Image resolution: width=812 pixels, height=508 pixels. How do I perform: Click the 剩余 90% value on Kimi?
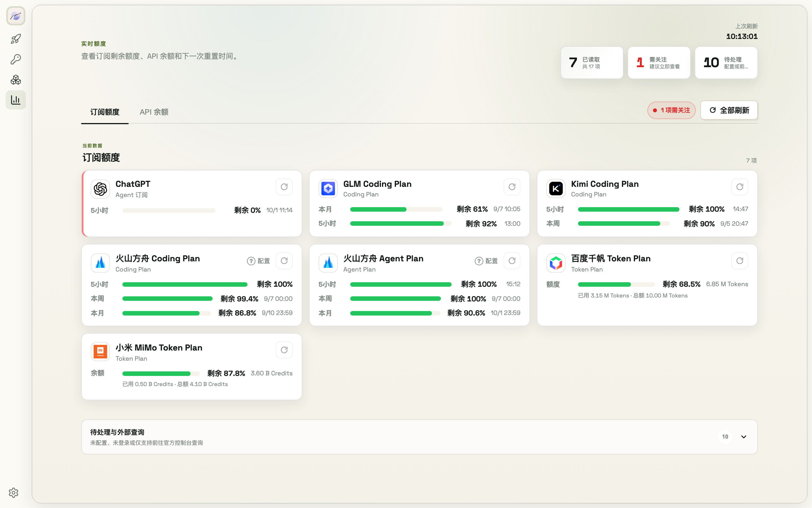pos(699,224)
